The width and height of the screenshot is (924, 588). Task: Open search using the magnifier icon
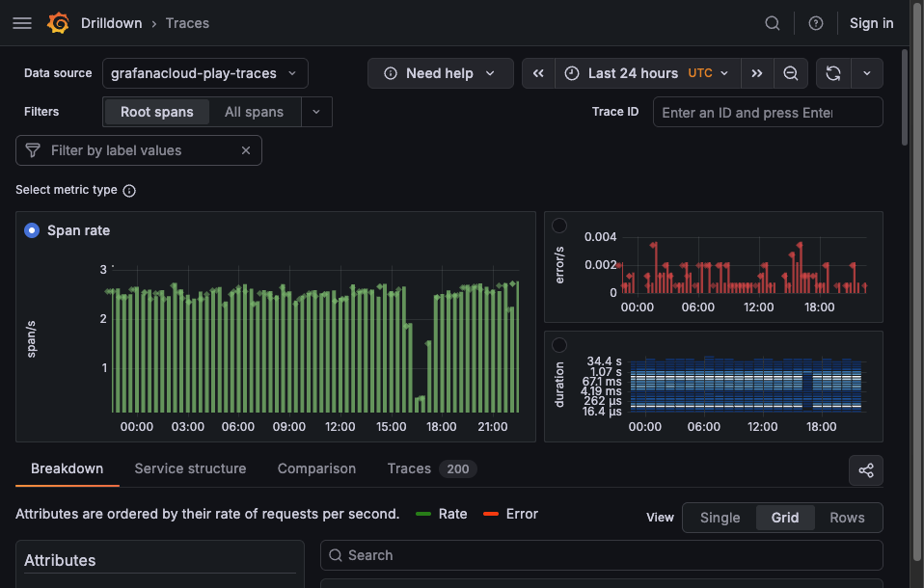tap(772, 22)
